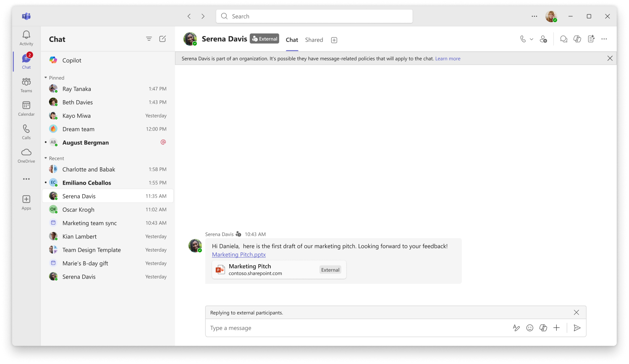
Task: Open the Calls section
Action: [x=26, y=132]
